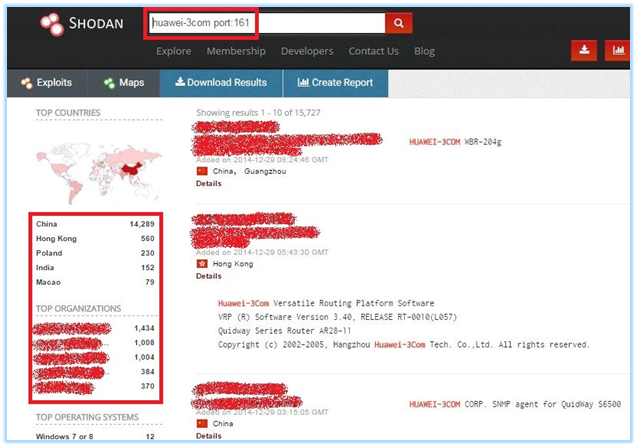This screenshot has width=637, height=447.
Task: Filter results by Macao
Action: [95, 282]
